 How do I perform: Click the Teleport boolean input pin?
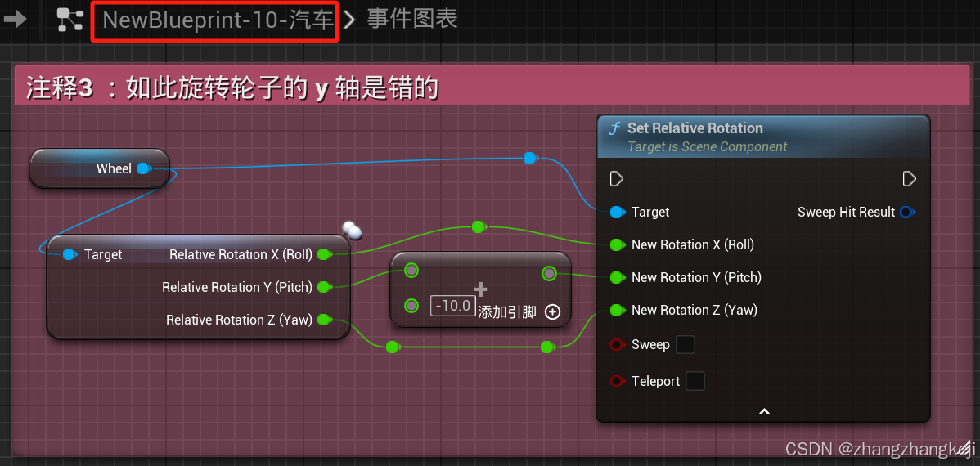click(617, 381)
